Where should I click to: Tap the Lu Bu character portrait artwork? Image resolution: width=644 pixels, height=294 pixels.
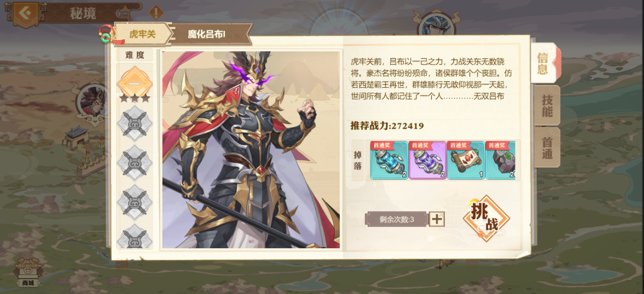pos(251,150)
